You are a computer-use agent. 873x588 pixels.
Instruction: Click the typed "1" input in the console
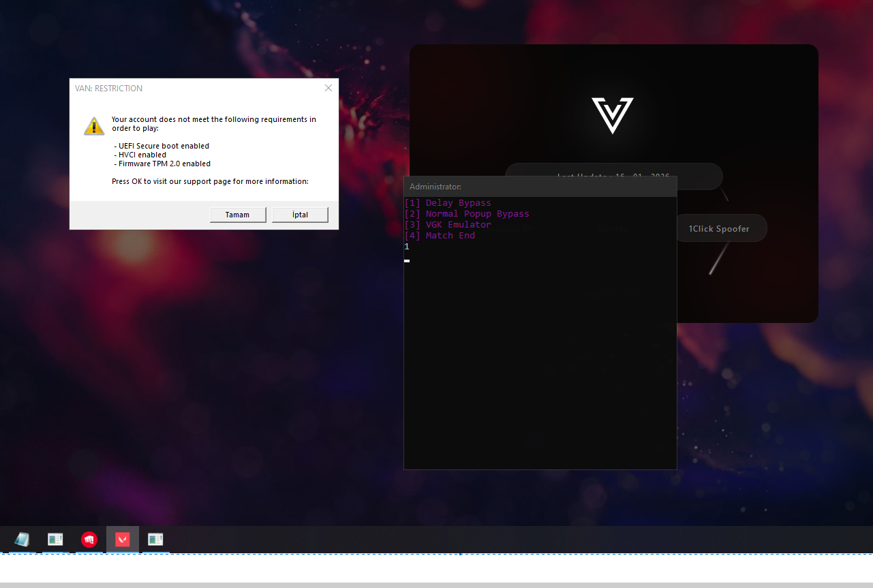407,247
